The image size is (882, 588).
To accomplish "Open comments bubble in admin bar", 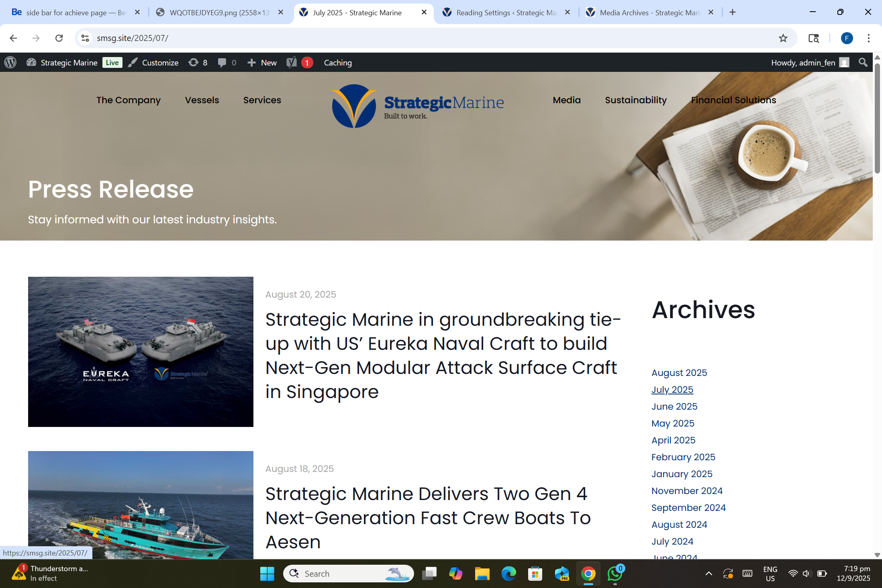I will pyautogui.click(x=227, y=63).
